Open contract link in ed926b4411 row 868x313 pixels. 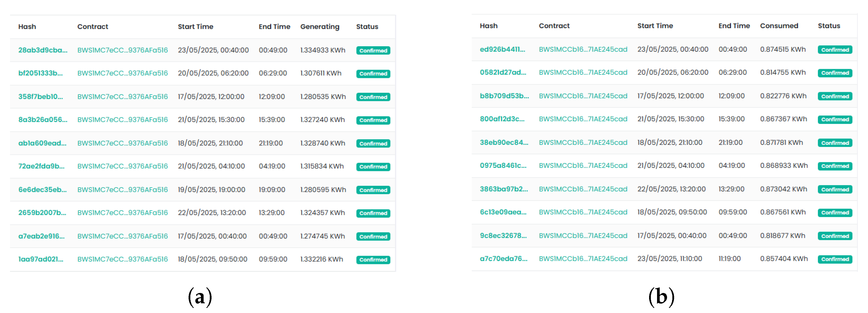[x=583, y=49]
